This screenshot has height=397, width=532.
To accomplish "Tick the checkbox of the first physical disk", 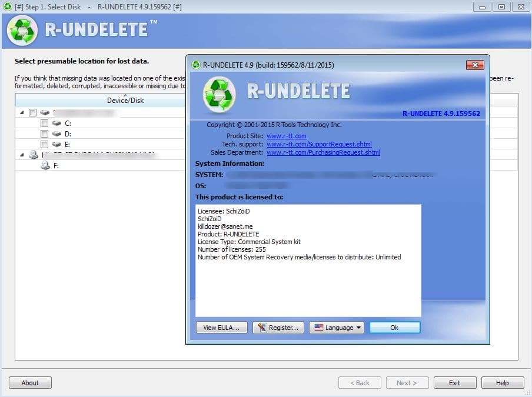I will [32, 112].
